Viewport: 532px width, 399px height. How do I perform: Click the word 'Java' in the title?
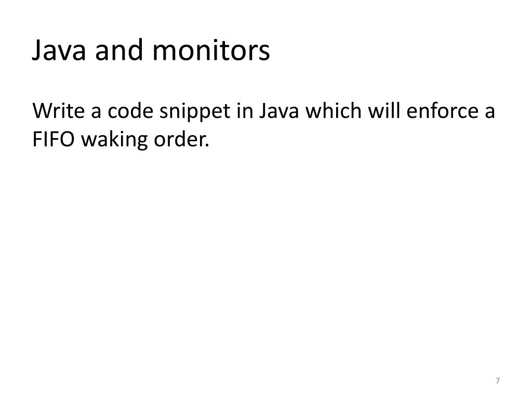pyautogui.click(x=59, y=50)
